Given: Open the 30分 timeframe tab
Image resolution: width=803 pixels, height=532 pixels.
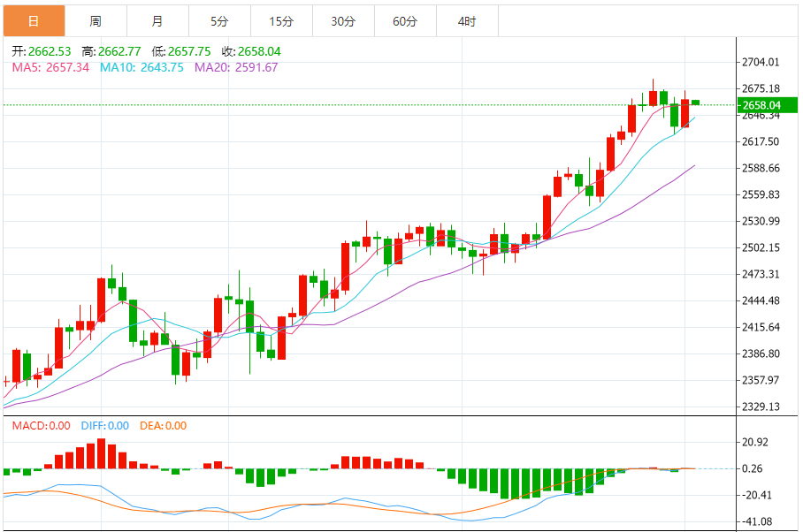Looking at the screenshot, I should (344, 21).
